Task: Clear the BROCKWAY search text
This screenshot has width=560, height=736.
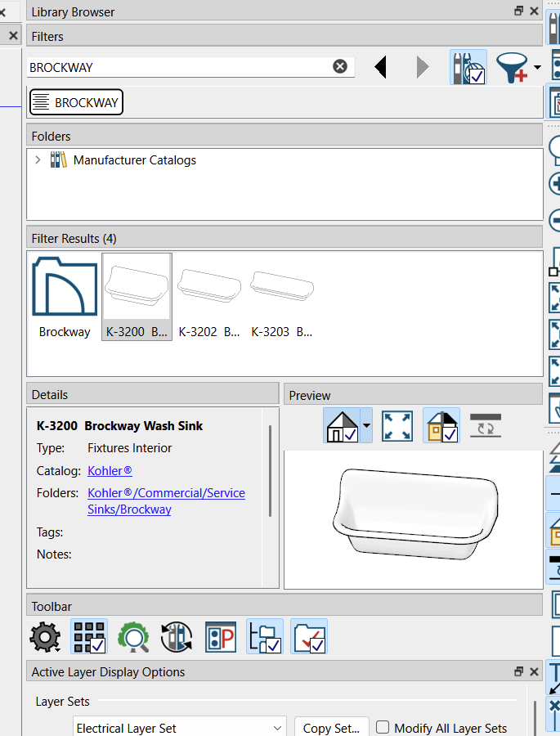Action: coord(340,67)
